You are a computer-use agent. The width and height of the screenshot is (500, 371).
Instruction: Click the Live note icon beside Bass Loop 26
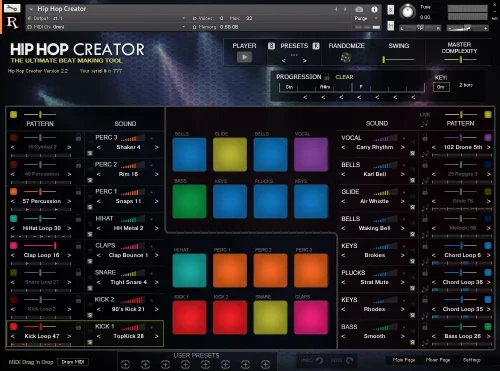point(425,343)
